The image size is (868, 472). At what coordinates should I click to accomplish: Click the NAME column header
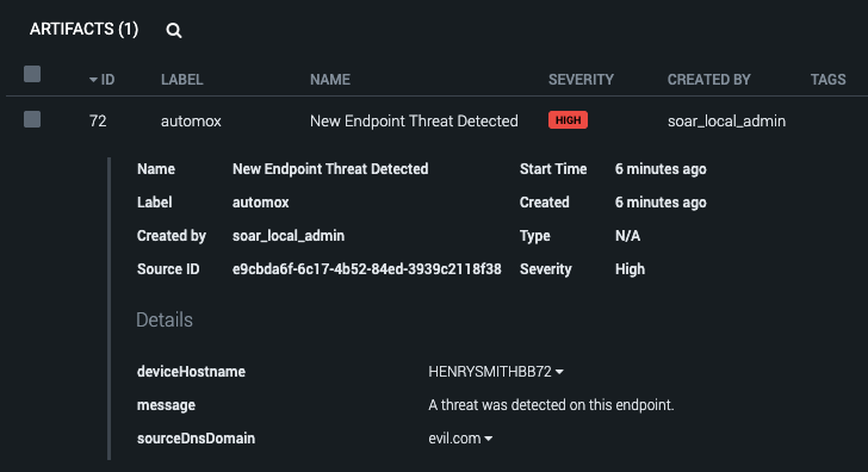click(330, 80)
